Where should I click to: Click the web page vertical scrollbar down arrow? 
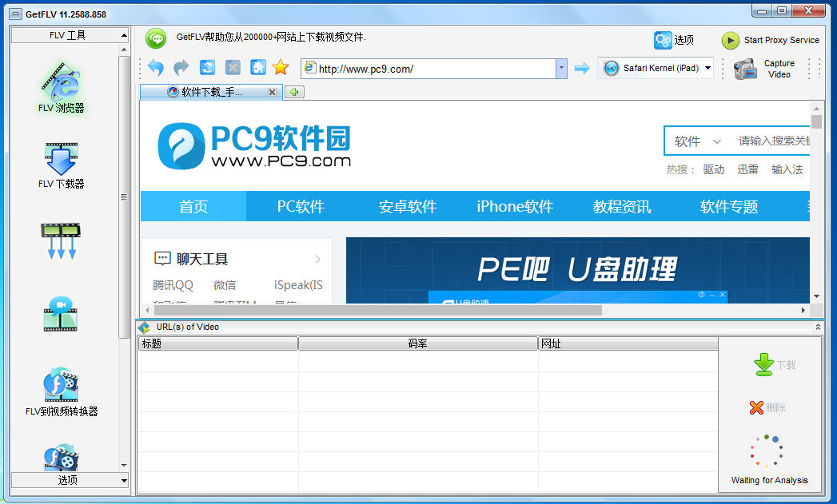click(816, 296)
